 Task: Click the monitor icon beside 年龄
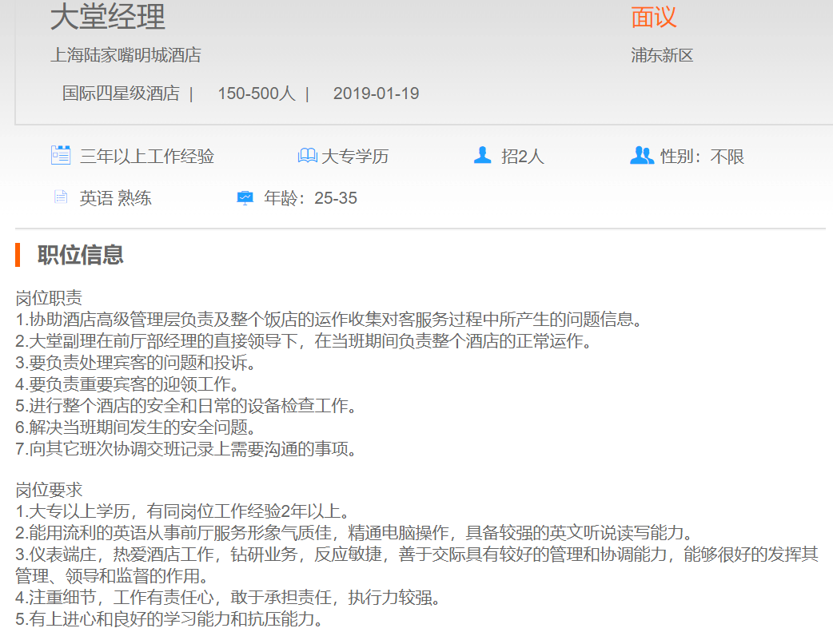(x=245, y=197)
